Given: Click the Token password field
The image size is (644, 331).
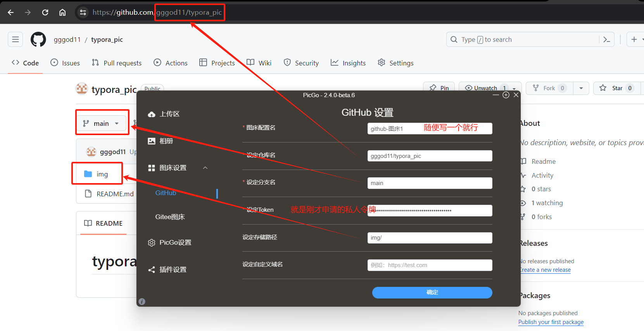Looking at the screenshot, I should pyautogui.click(x=430, y=211).
